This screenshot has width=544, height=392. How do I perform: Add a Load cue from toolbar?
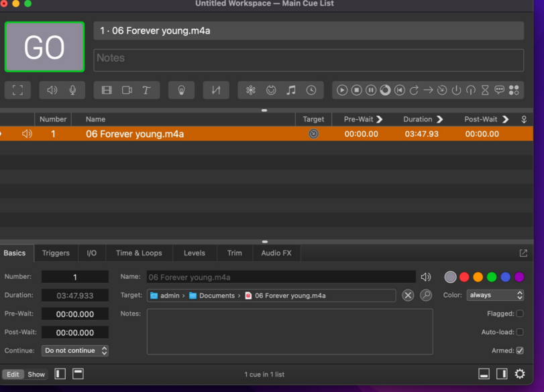(385, 90)
